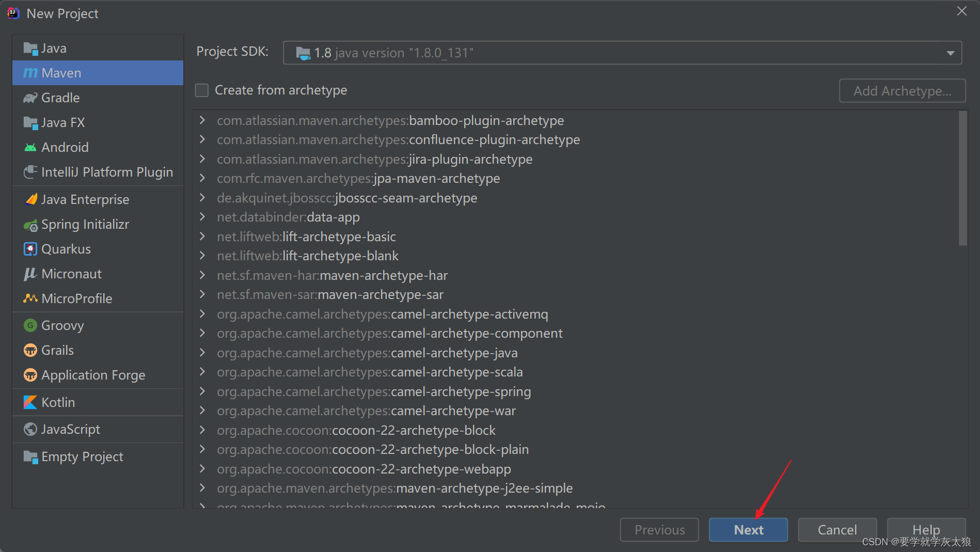The height and width of the screenshot is (552, 980).
Task: Enable Create from archetype checkbox
Action: pyautogui.click(x=202, y=90)
